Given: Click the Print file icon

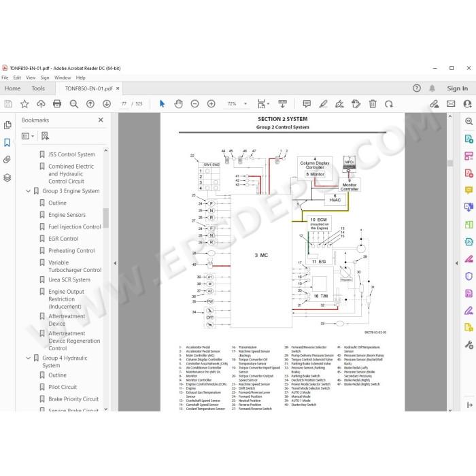Looking at the screenshot, I should point(57,104).
